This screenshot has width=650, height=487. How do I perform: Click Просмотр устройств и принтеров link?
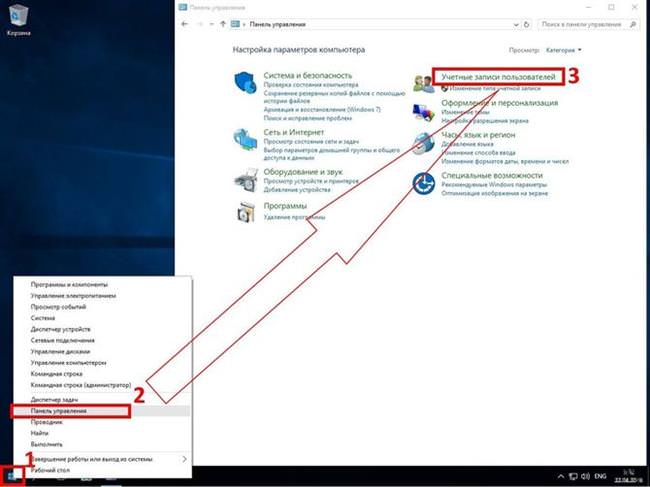[x=311, y=181]
